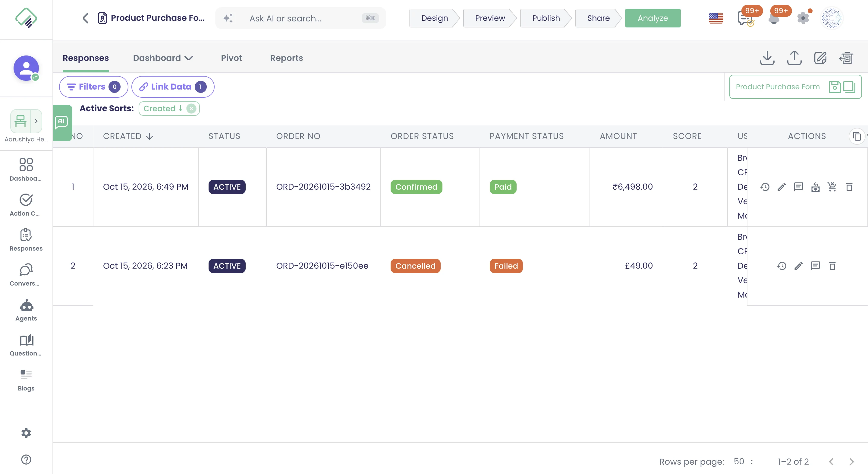Open the help icon in sidebar
Viewport: 868px width, 474px height.
26,460
